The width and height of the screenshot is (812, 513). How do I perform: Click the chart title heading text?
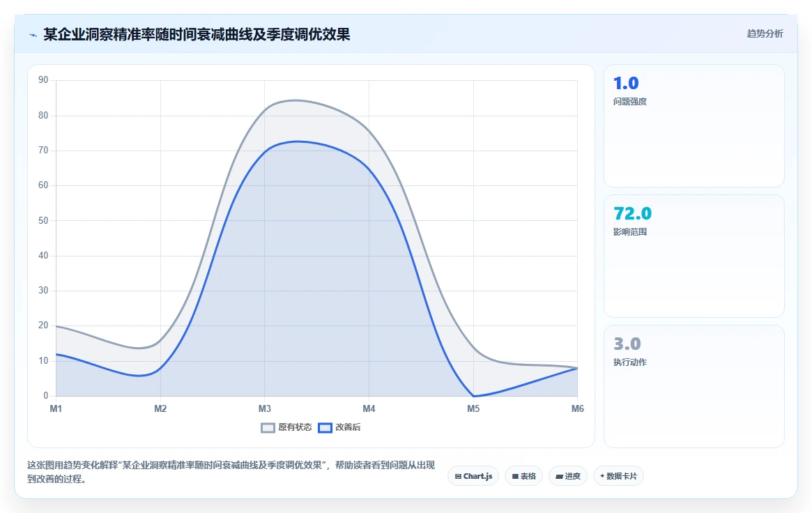click(x=197, y=35)
